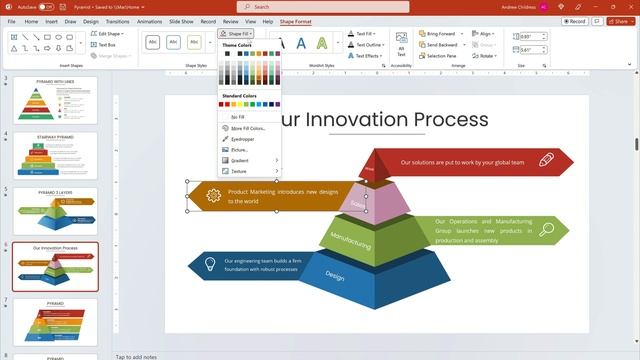Click the Save icon in title bar
This screenshot has width=640, height=360.
coord(63,7)
